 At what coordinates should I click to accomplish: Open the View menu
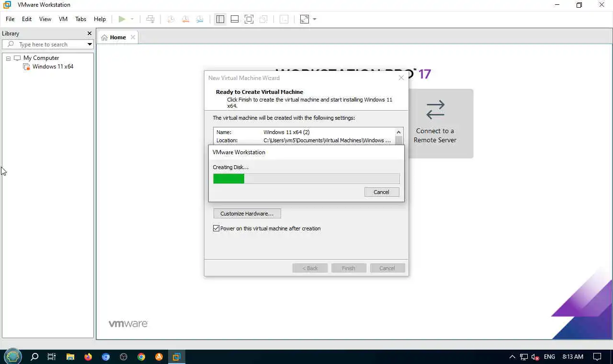point(45,19)
